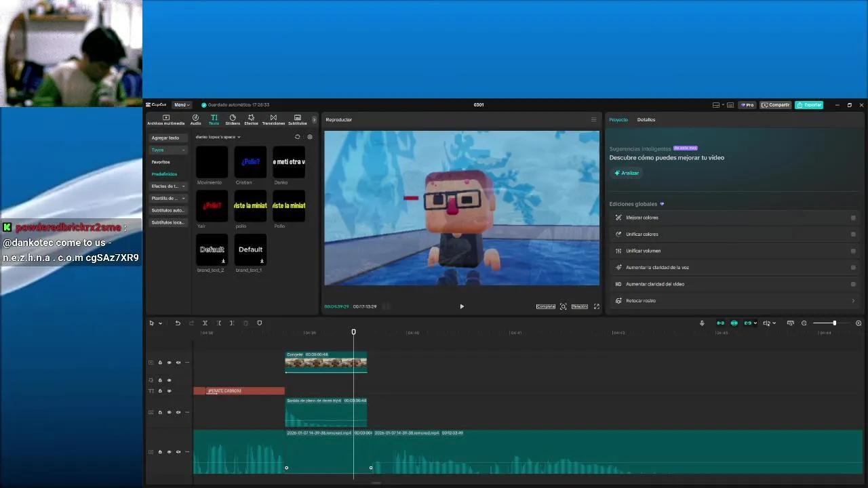868x488 pixels.
Task: Switch to the Detalles tab
Action: (x=646, y=120)
